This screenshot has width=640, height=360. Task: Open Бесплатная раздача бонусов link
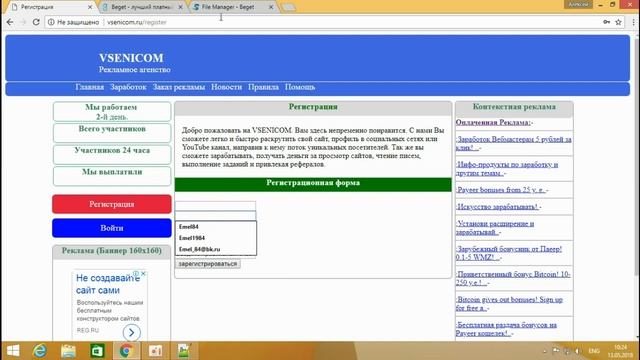[x=507, y=329]
